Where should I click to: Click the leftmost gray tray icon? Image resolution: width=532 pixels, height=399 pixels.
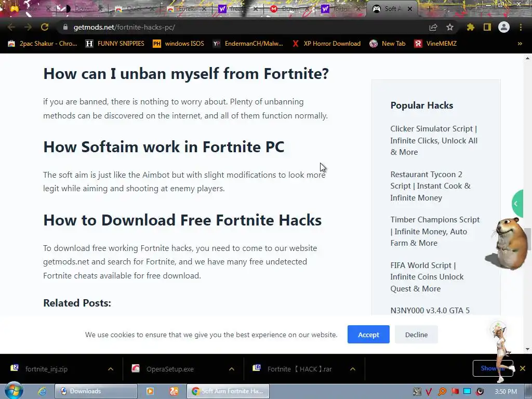(x=417, y=392)
